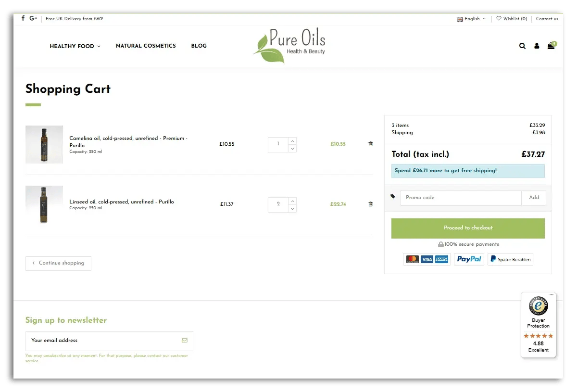Remove Camelina oil using its trash icon
577x392 pixels.
[370, 144]
